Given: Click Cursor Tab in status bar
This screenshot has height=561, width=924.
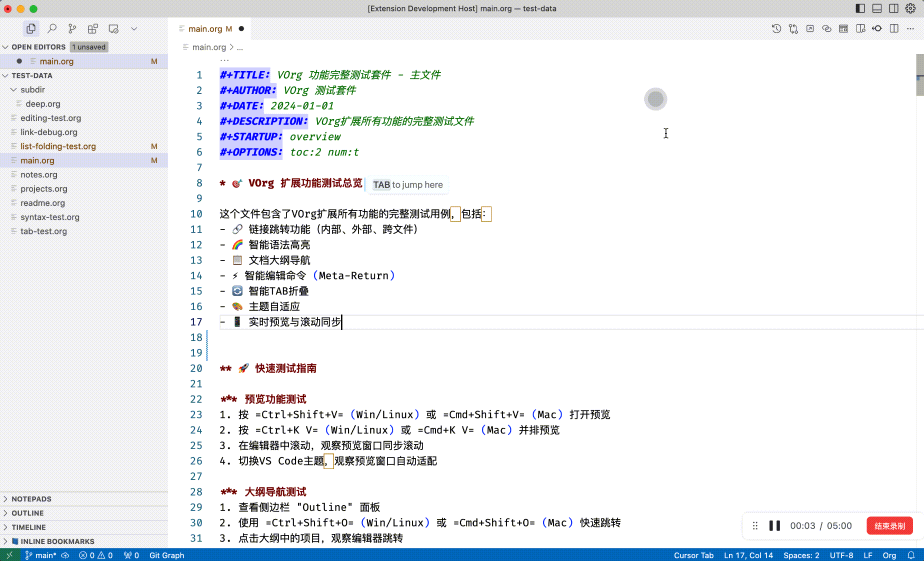Looking at the screenshot, I should click(693, 555).
